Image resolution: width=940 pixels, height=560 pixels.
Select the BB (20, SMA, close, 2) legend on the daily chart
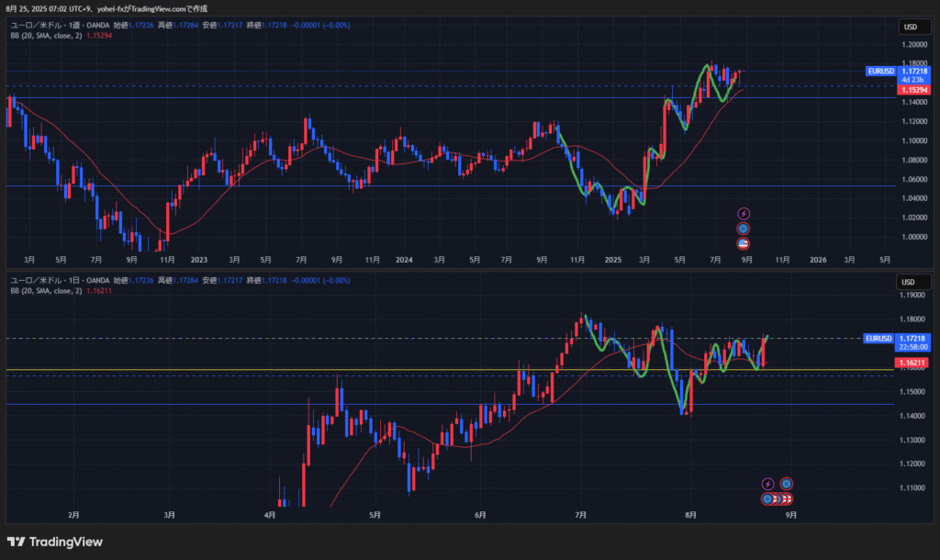pyautogui.click(x=46, y=291)
